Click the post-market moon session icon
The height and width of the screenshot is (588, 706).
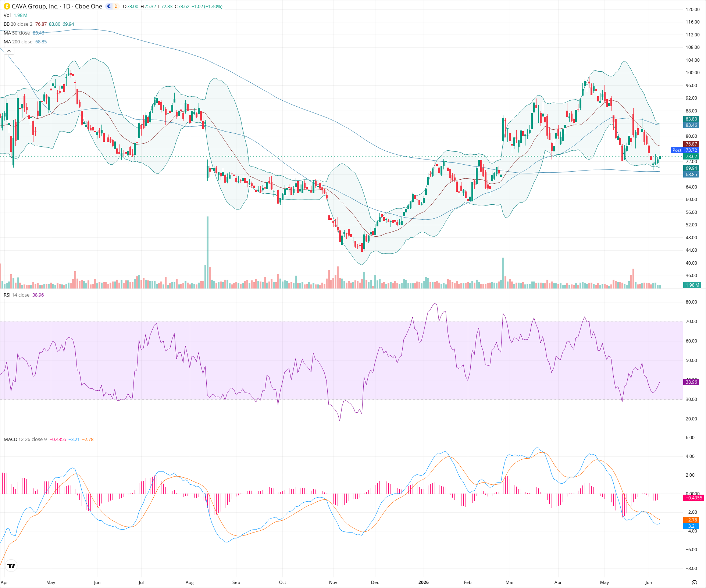tap(109, 6)
